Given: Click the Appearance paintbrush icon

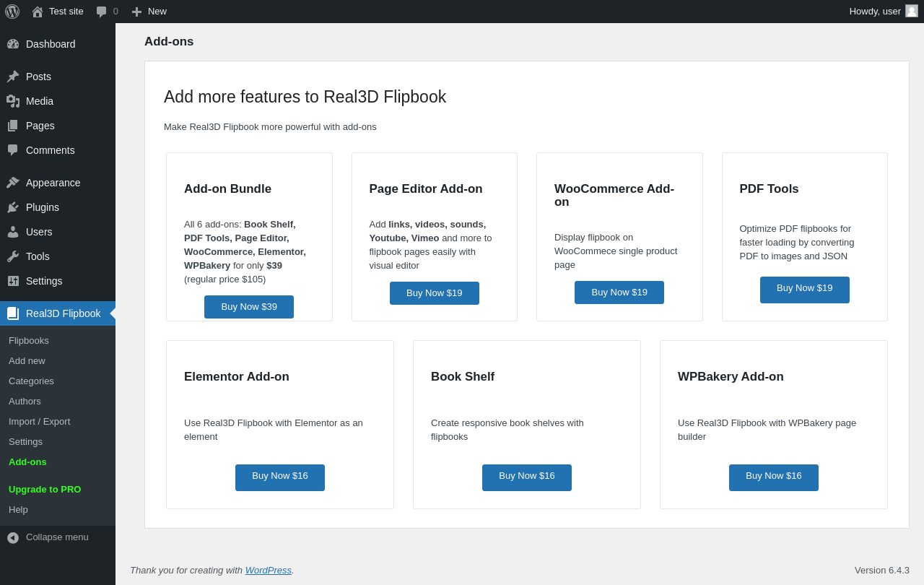Looking at the screenshot, I should pos(13,183).
